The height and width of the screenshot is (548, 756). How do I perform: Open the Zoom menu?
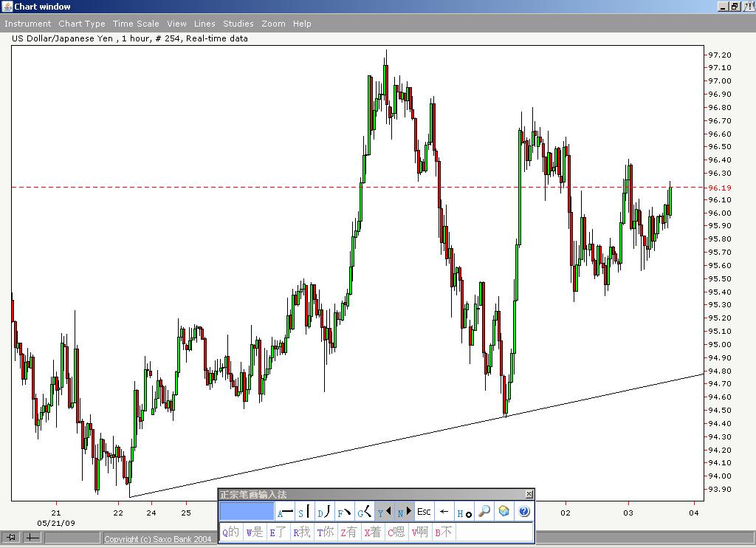pos(273,24)
